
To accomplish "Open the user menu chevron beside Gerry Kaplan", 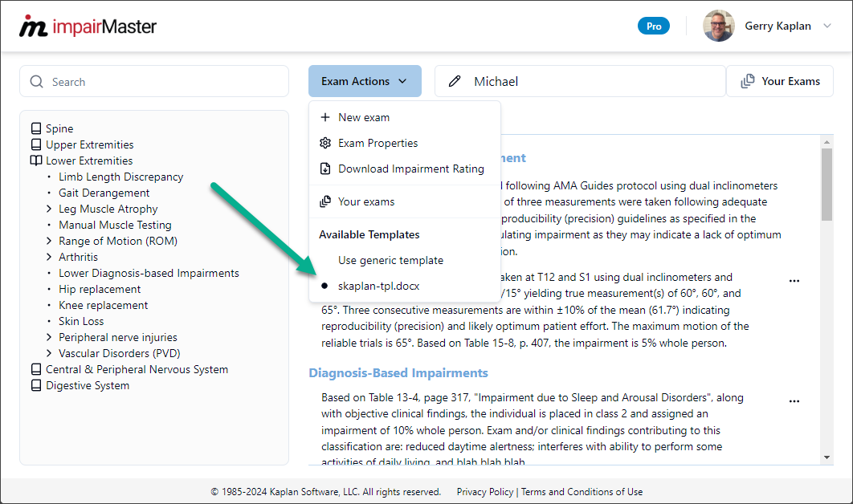I will coord(826,26).
